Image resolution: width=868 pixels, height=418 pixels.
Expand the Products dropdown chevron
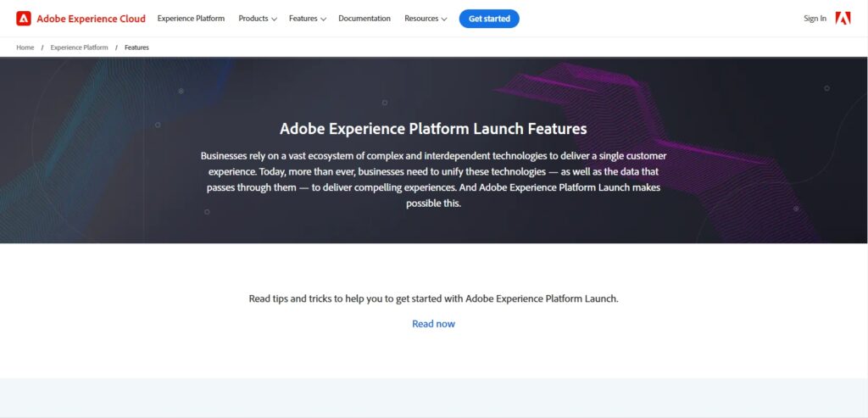point(274,20)
